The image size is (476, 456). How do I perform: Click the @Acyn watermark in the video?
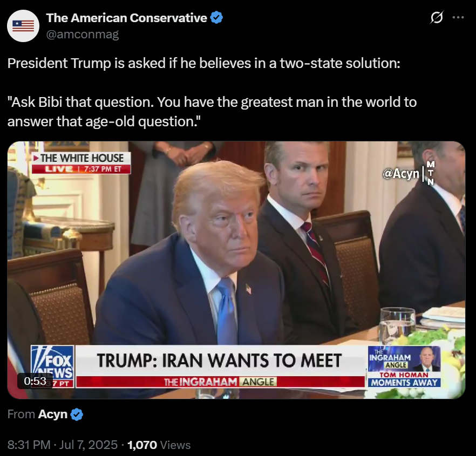[x=400, y=174]
